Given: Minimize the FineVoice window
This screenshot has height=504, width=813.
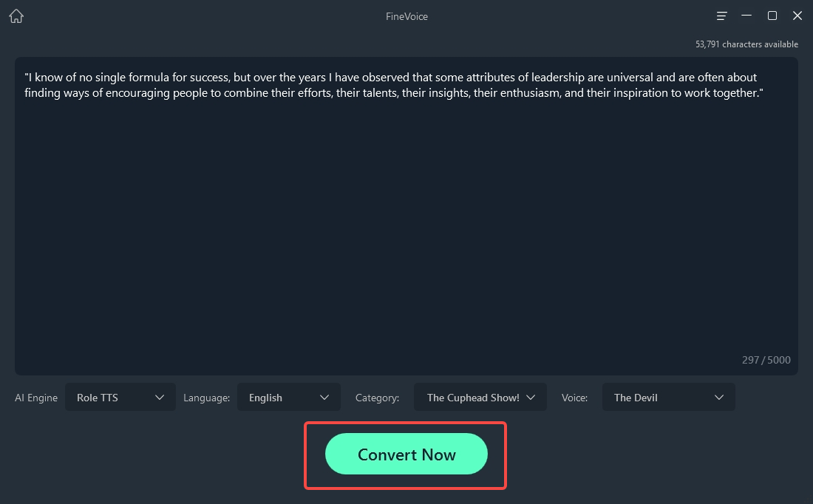Looking at the screenshot, I should (747, 16).
